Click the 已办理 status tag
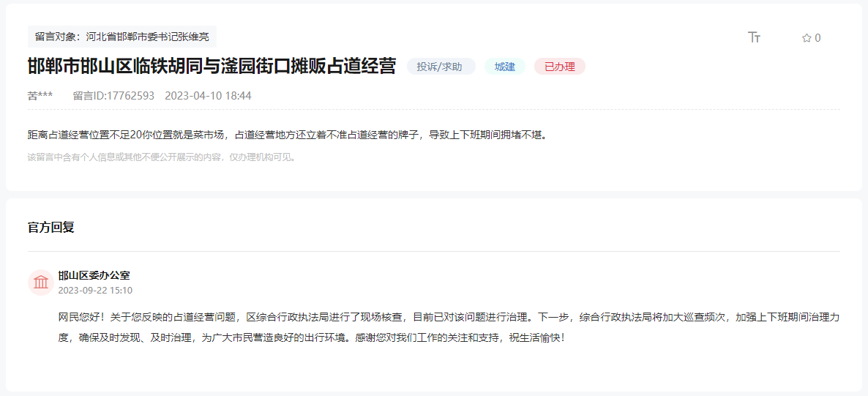The image size is (868, 396). click(x=560, y=67)
